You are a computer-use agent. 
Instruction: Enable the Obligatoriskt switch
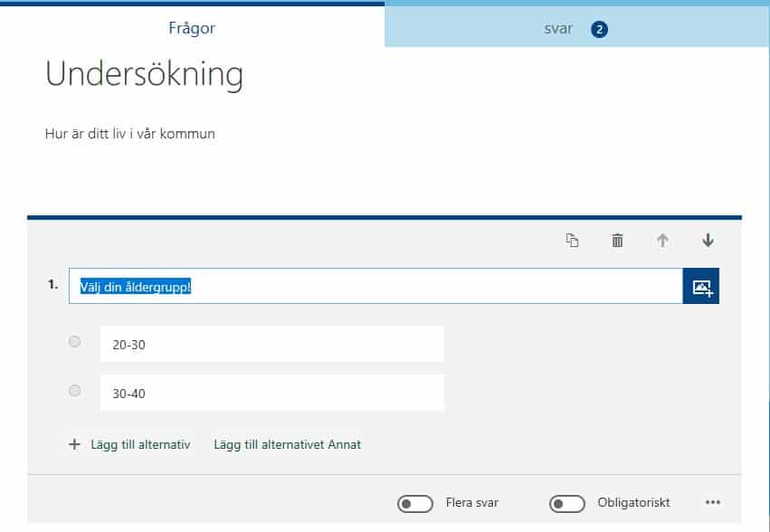point(567,503)
